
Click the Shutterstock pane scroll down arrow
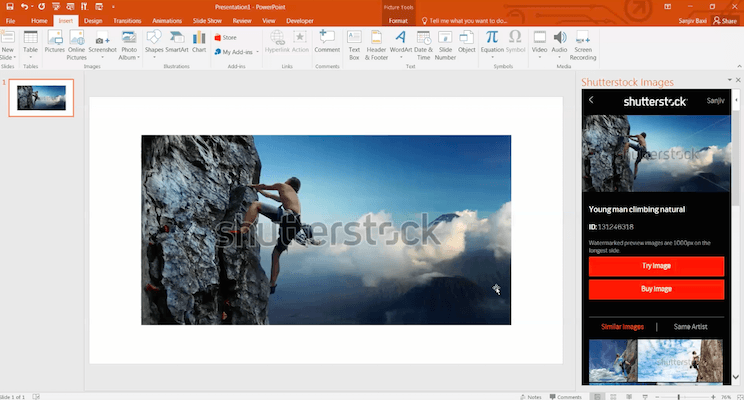(x=736, y=377)
